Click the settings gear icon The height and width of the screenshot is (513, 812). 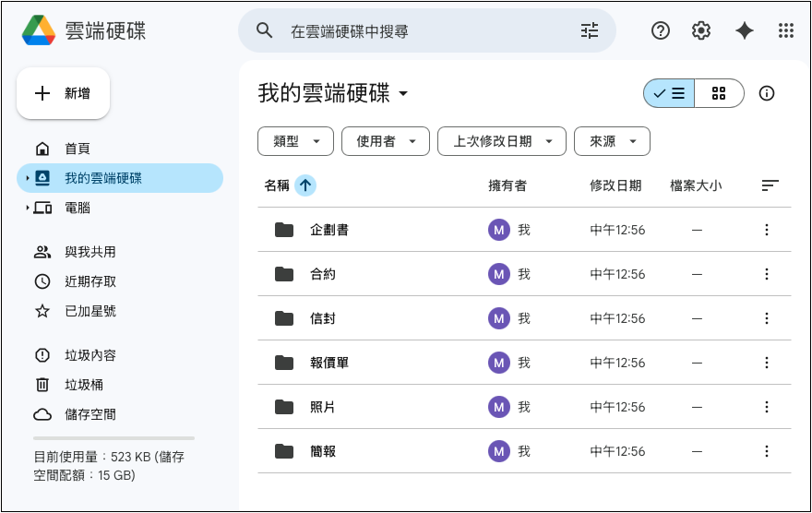701,30
